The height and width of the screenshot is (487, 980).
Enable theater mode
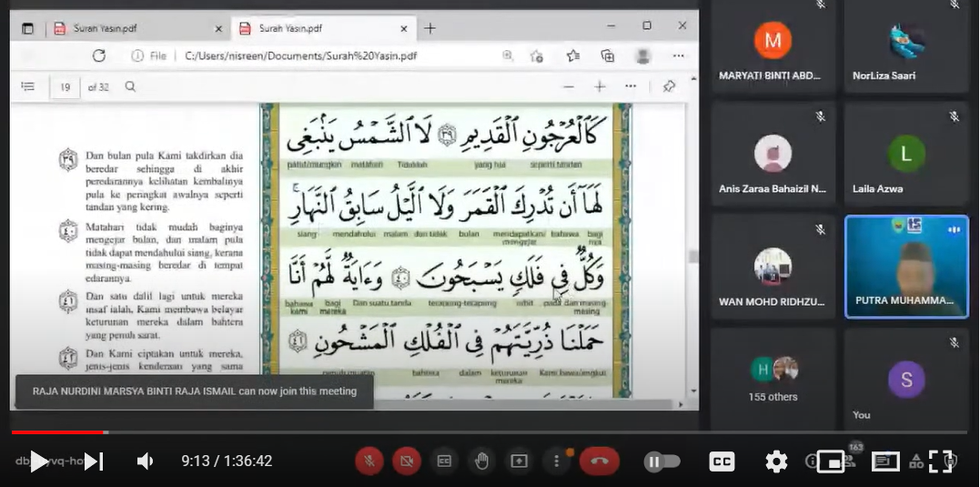(885, 462)
